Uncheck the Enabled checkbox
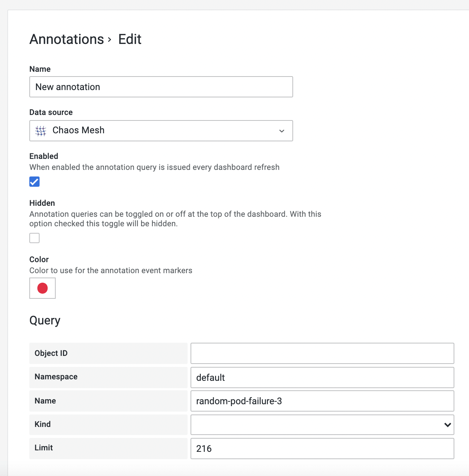Screen dimensions: 469x476 tap(34, 182)
